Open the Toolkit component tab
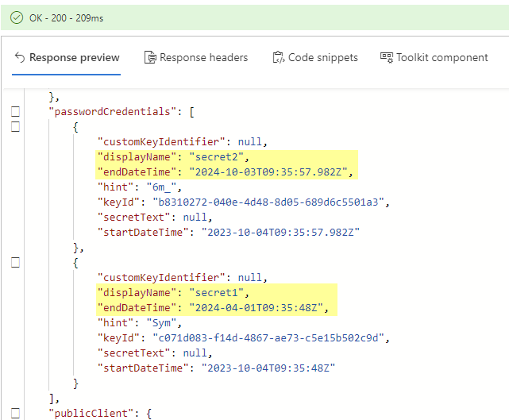509x420 pixels. click(434, 57)
